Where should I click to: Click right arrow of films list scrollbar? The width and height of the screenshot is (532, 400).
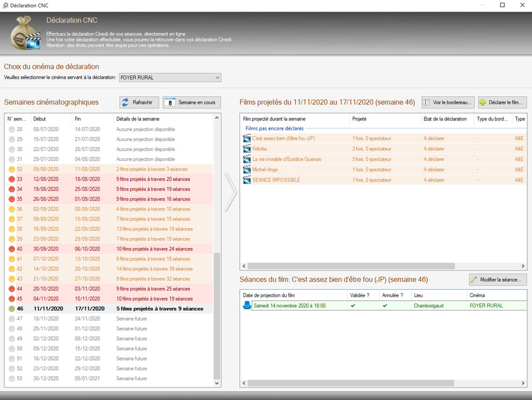tap(523, 266)
